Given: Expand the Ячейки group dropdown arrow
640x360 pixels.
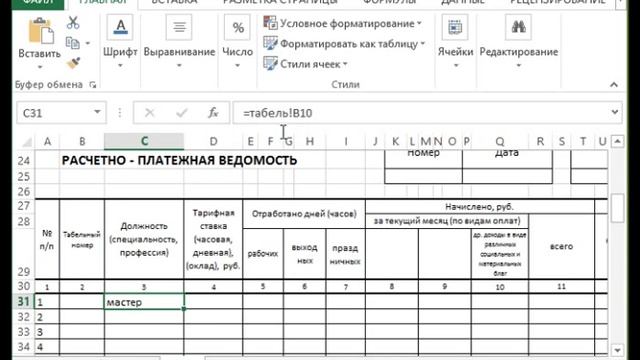Looking at the screenshot, I should [x=456, y=65].
